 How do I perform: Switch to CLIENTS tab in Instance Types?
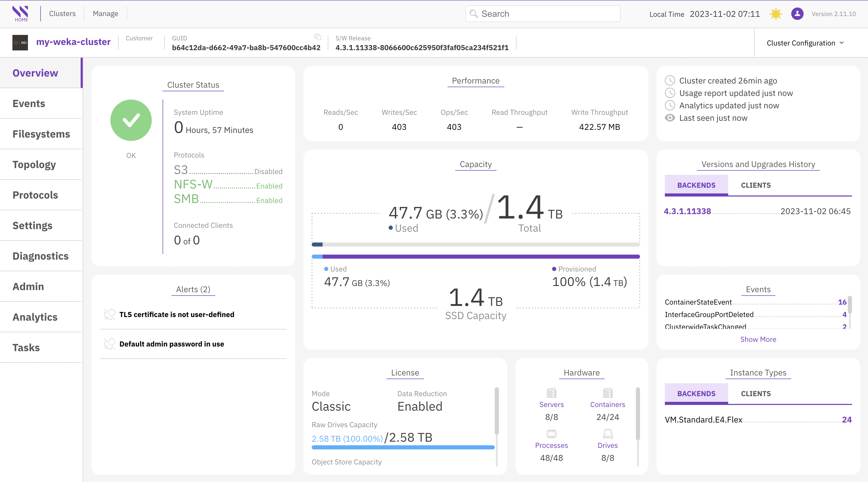click(756, 393)
